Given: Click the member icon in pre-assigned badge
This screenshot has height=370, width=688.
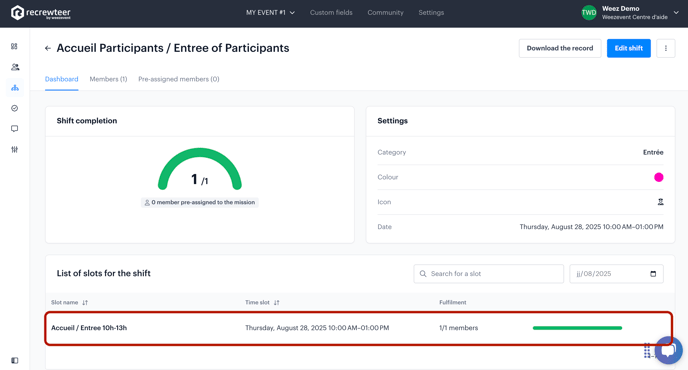Looking at the screenshot, I should coord(147,202).
